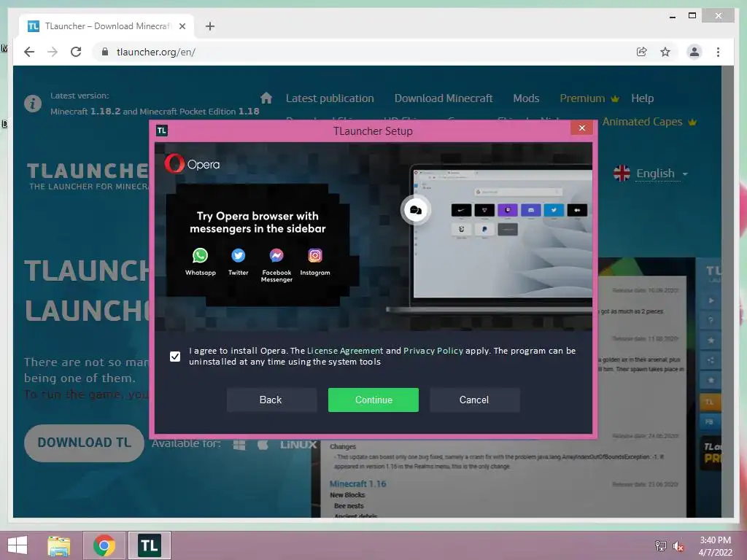Click the home icon in the website nav
This screenshot has height=560, width=747.
tap(266, 98)
